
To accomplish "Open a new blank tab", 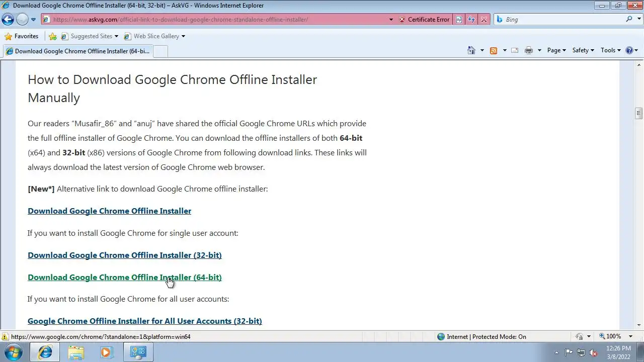I will point(160,51).
